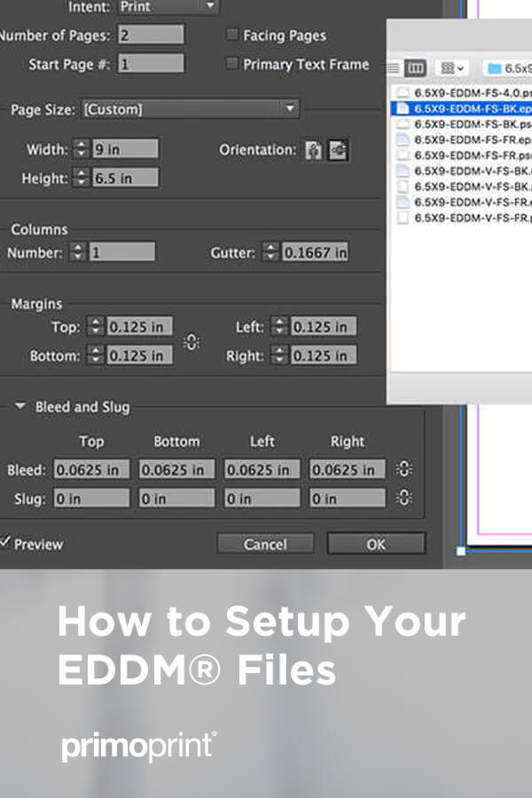Toggle the bleed values link icon
The height and width of the screenshot is (798, 532).
tap(403, 469)
